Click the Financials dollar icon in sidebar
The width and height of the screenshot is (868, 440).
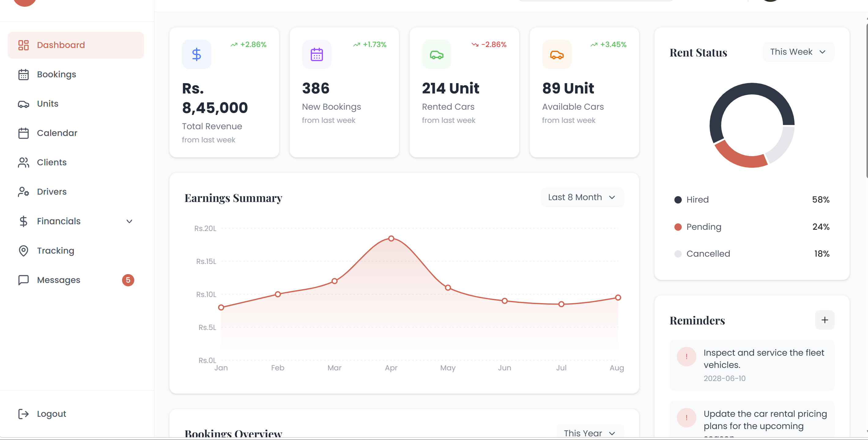23,221
